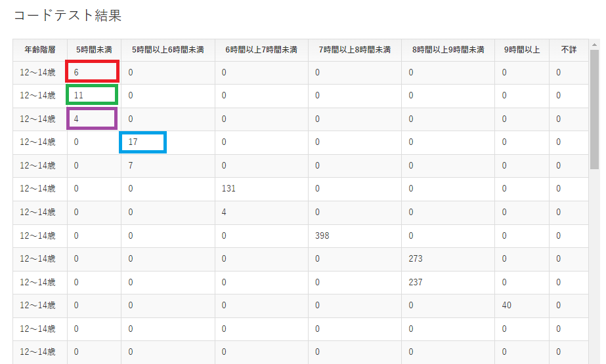Click the 9時間以上 cell in the row containing 237

(522, 283)
